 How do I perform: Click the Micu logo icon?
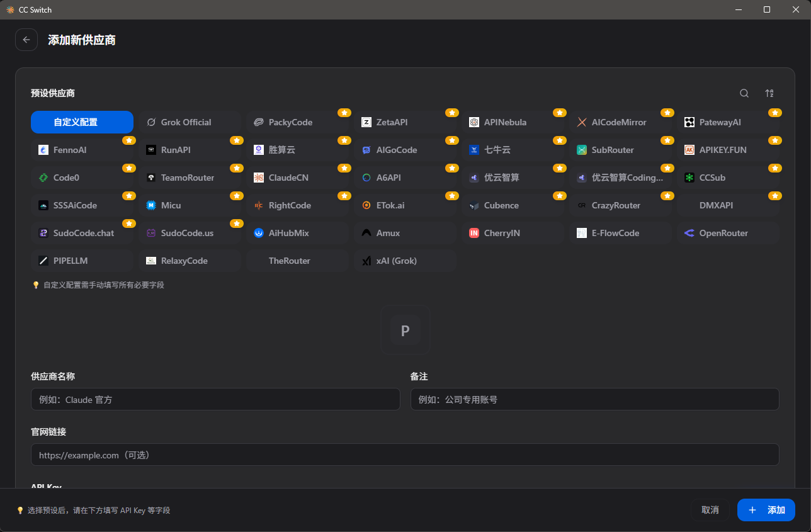pos(151,205)
